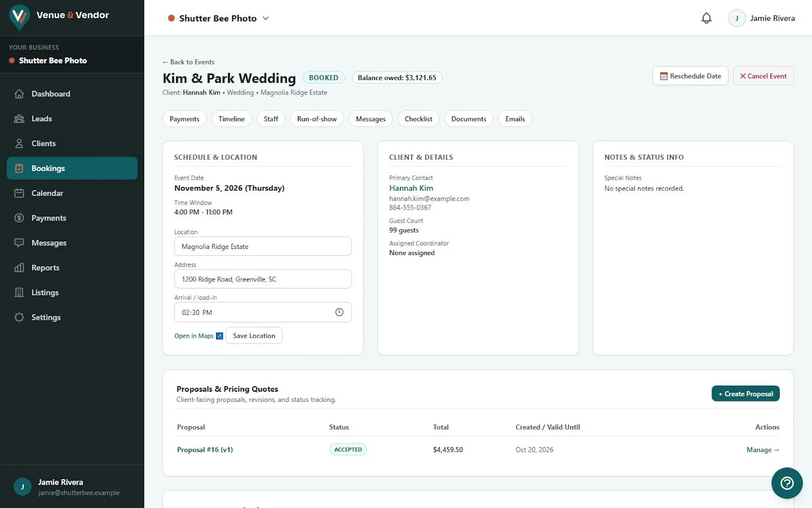Click the Messages chat icon in sidebar

(19, 243)
